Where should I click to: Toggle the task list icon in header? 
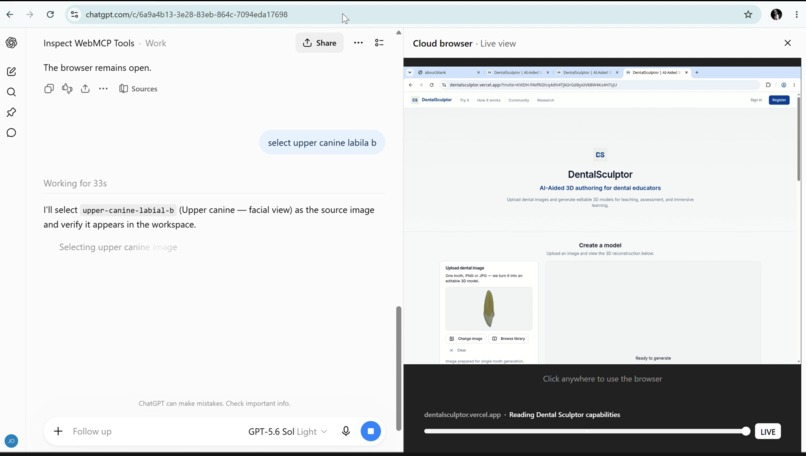[379, 43]
